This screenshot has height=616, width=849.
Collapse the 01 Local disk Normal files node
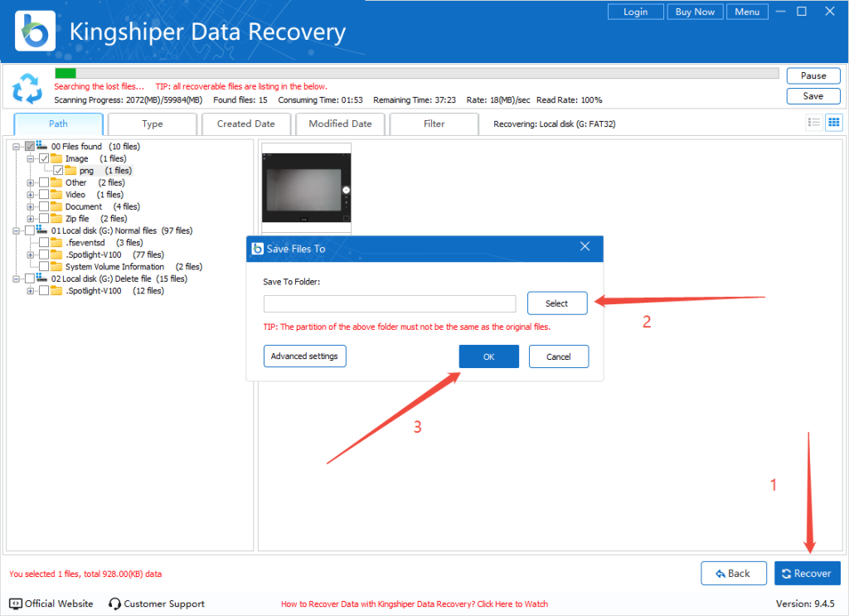pyautogui.click(x=17, y=231)
